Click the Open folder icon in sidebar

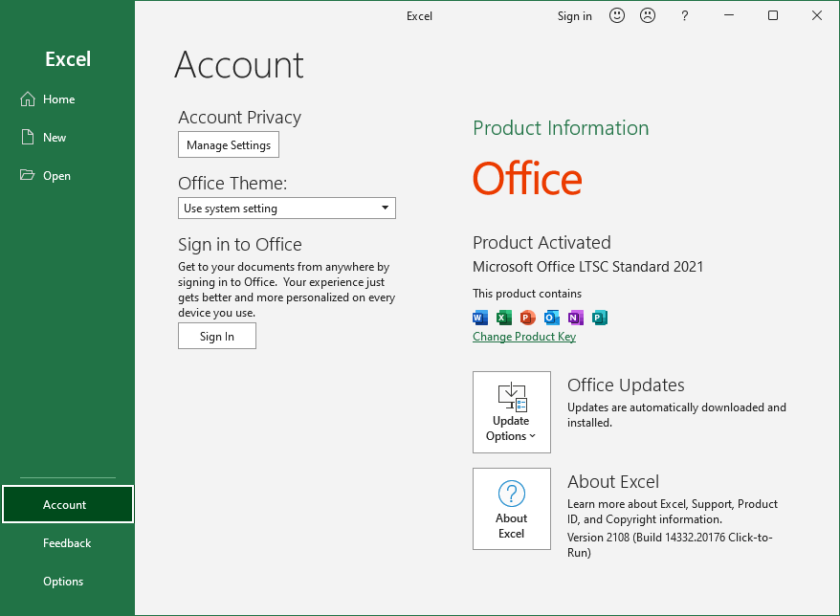click(27, 175)
